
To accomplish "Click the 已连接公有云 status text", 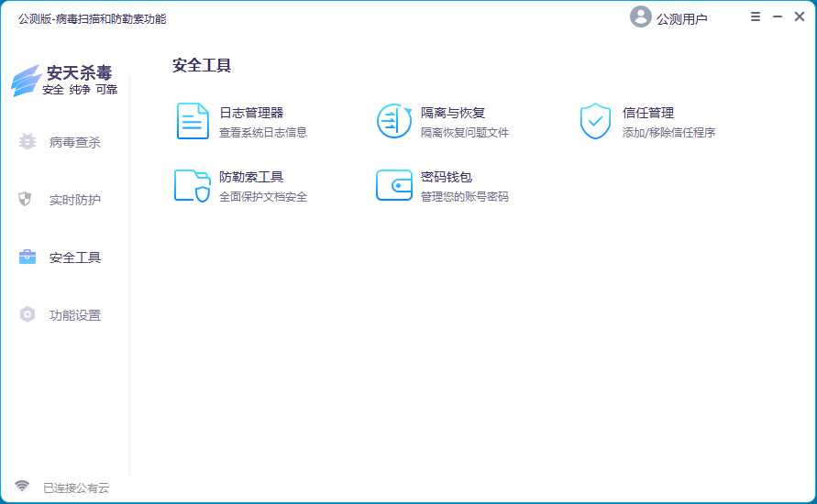I will pyautogui.click(x=76, y=488).
